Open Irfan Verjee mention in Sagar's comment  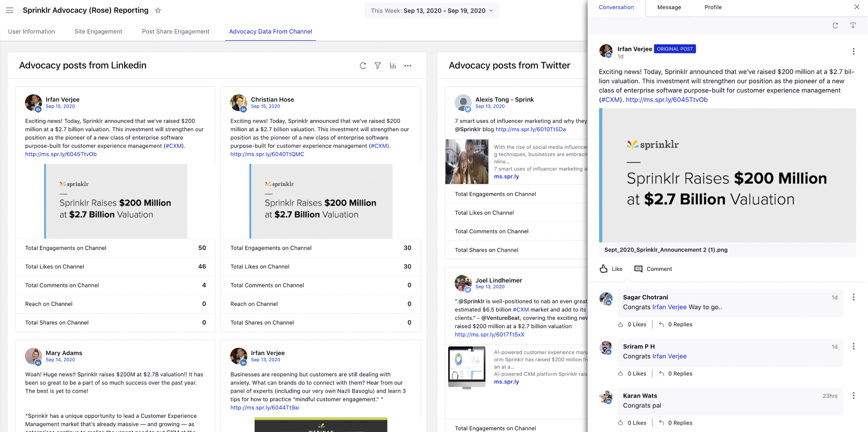point(669,307)
